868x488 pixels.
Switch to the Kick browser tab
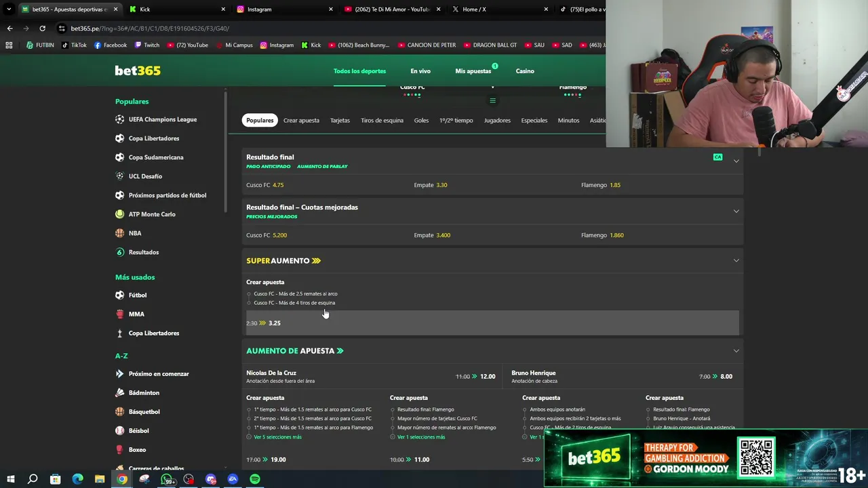pyautogui.click(x=176, y=9)
